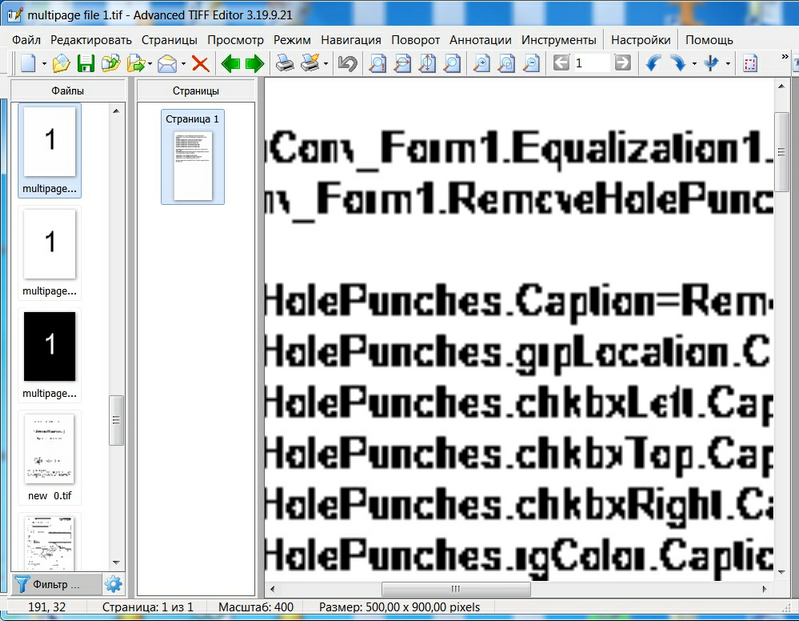Click the Print with options printer icon
The image size is (799, 621).
tap(310, 64)
